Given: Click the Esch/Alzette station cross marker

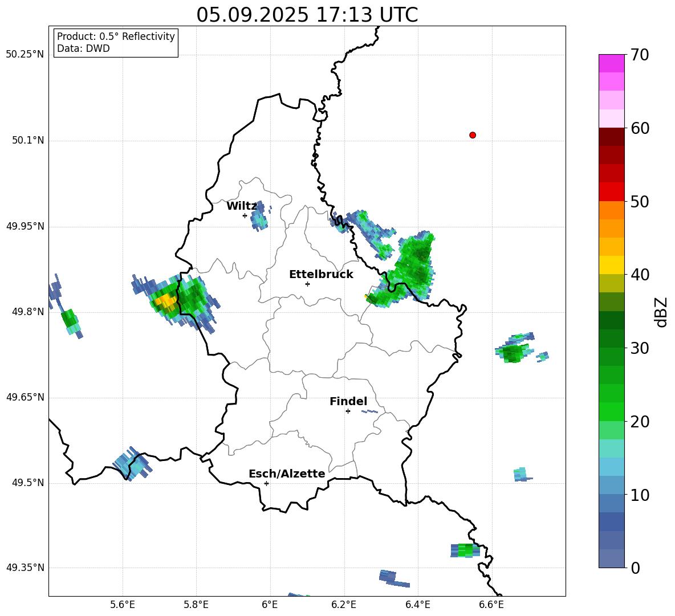Looking at the screenshot, I should click(266, 483).
